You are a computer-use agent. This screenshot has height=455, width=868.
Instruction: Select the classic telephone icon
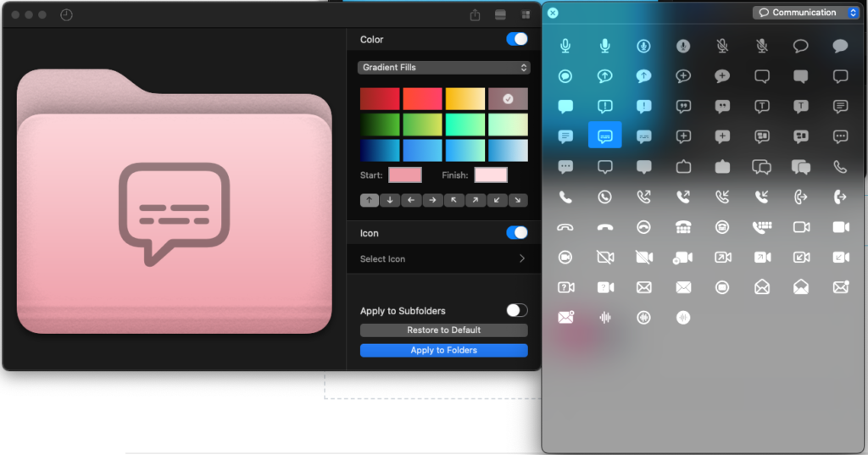(683, 227)
